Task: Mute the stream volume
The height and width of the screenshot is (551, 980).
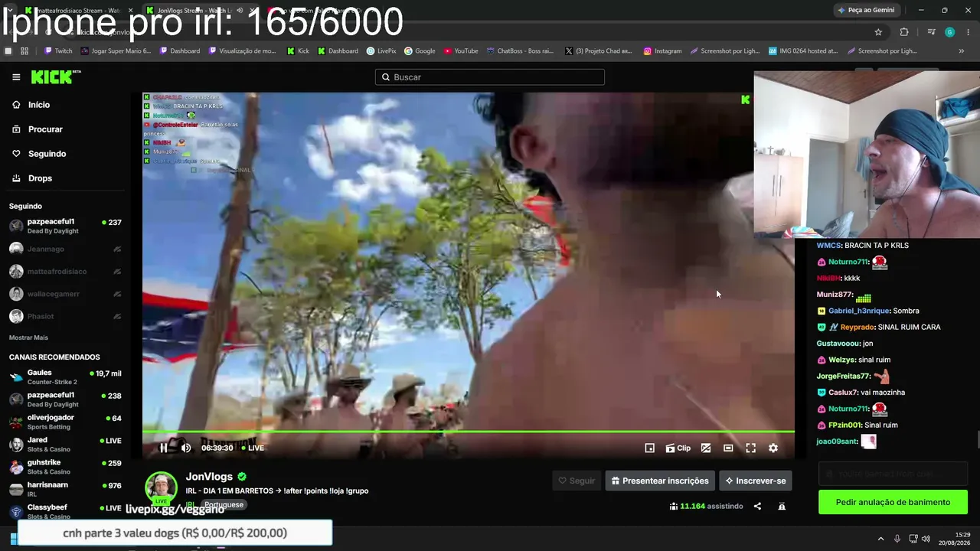Action: [186, 448]
